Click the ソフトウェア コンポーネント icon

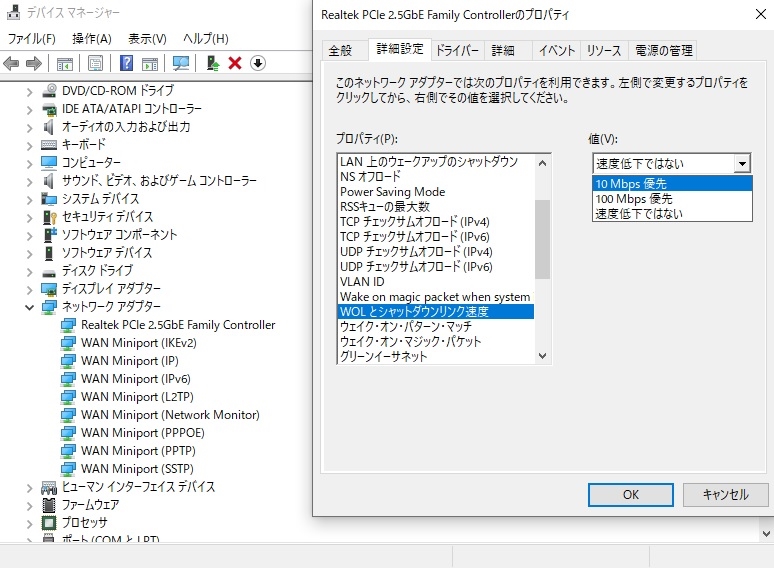point(50,234)
